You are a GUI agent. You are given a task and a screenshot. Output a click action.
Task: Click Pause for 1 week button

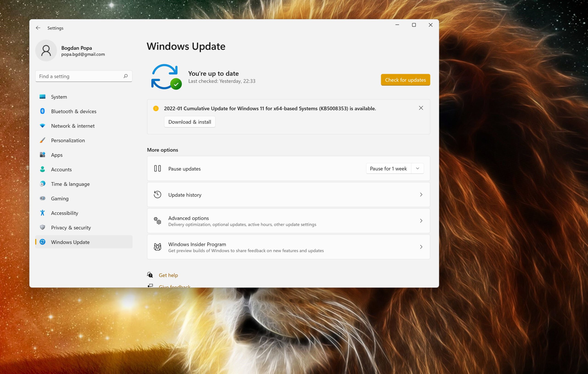(x=388, y=168)
